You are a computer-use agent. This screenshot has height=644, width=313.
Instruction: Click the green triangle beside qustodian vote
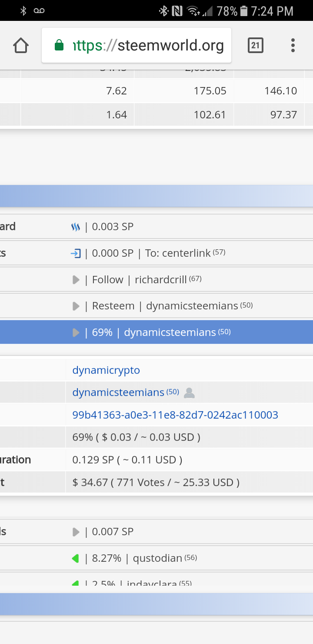[x=75, y=558]
